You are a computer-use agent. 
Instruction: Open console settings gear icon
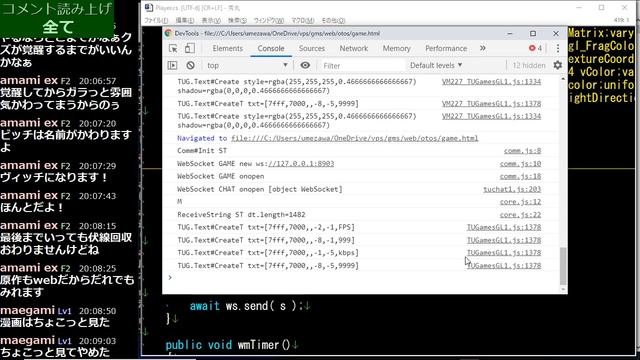[558, 65]
